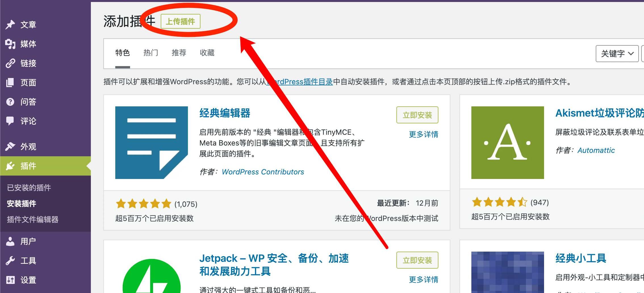Open the 经典编辑器 plugin thumbnail

[152, 143]
